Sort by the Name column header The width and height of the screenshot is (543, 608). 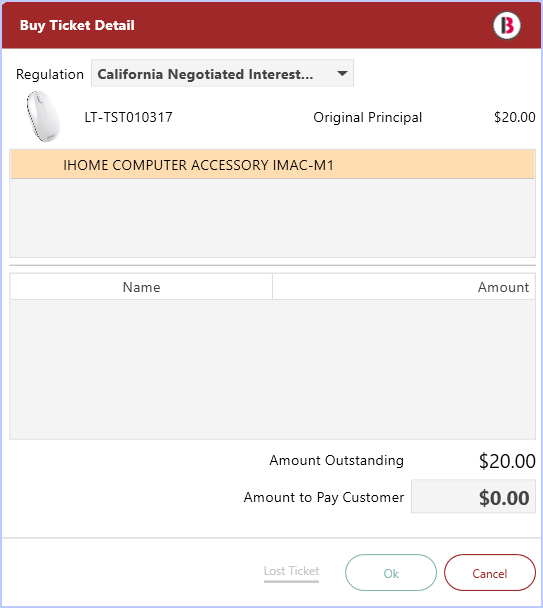click(141, 287)
